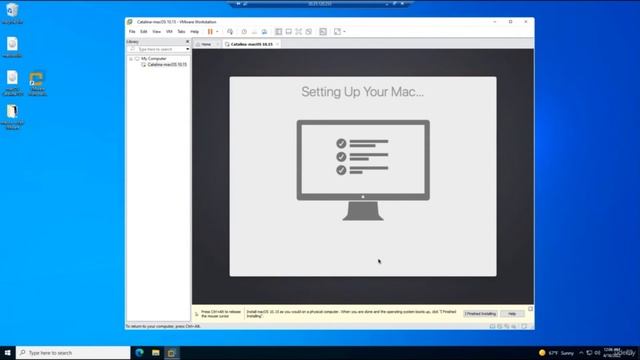
Task: Launch Microsoft Edge from the taskbar
Action: tap(139, 353)
